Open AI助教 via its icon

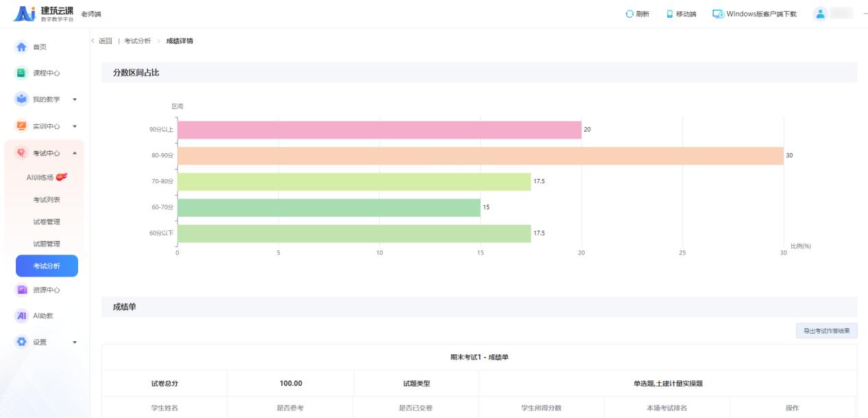coord(21,316)
